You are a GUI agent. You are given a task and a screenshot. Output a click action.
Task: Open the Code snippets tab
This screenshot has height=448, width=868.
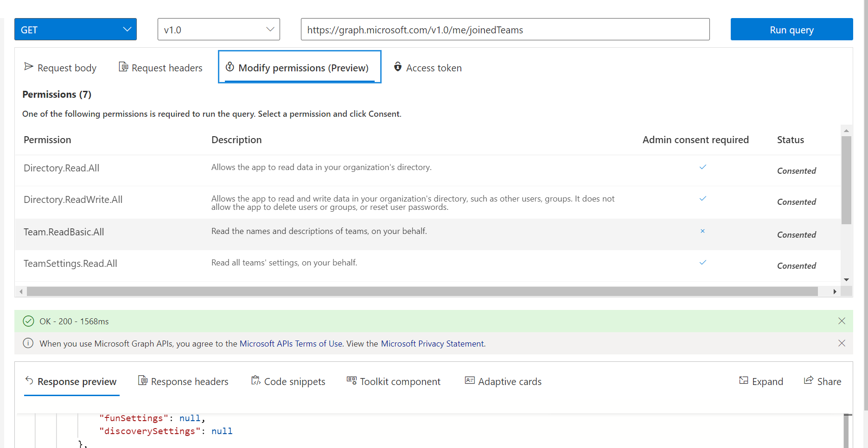pyautogui.click(x=288, y=381)
